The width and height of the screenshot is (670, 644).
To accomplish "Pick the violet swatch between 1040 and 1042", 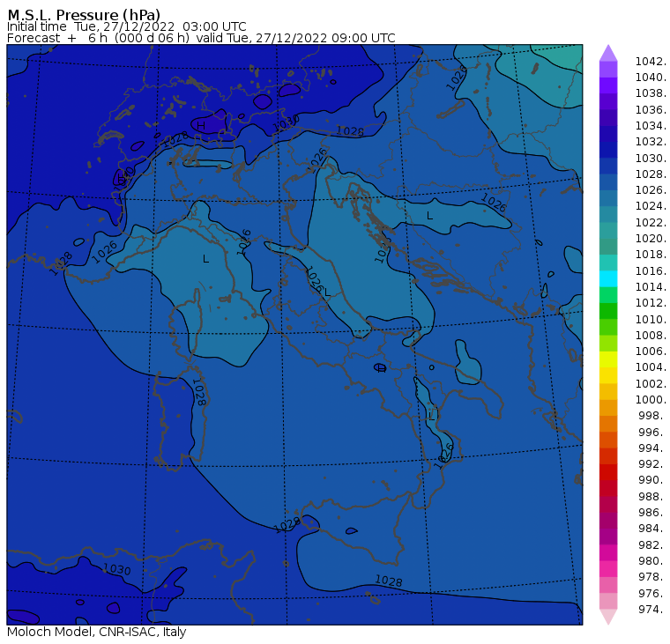I will coord(608,70).
